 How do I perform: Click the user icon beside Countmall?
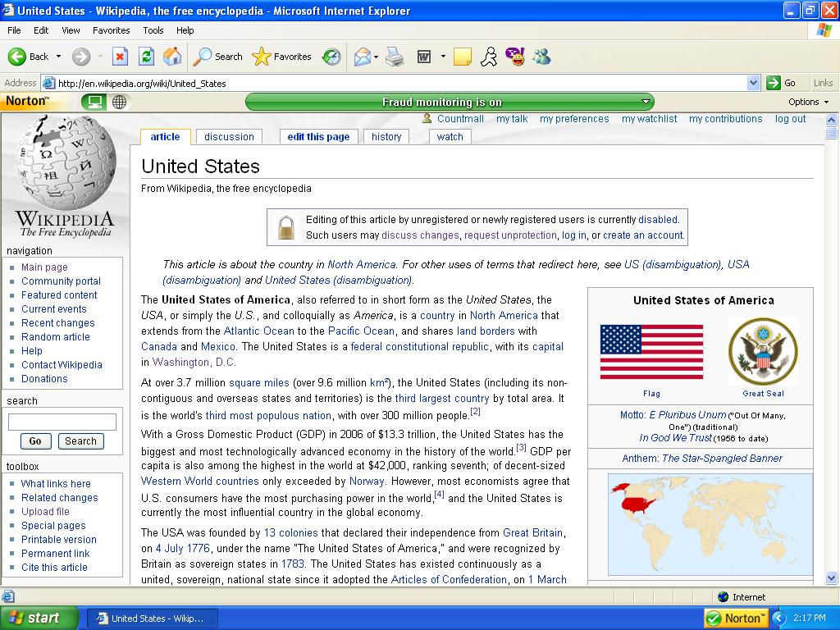click(427, 118)
